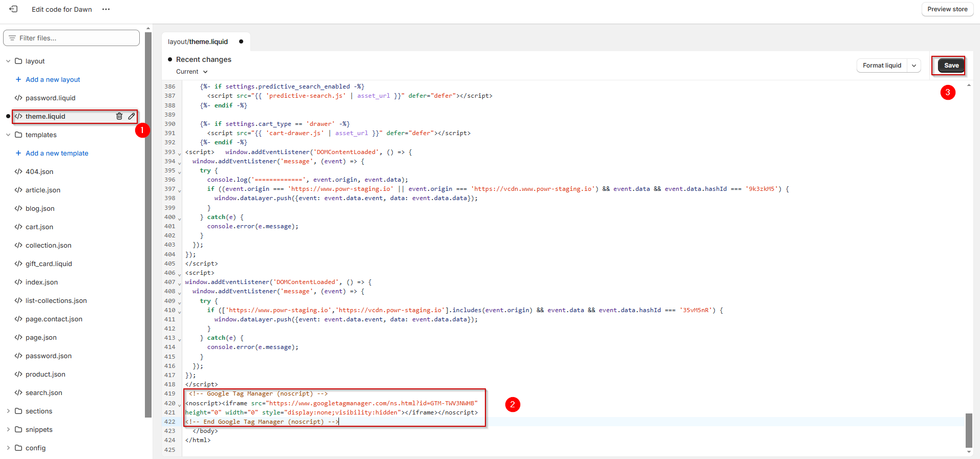Click the templates folder icon
The width and height of the screenshot is (980, 459).
click(18, 135)
